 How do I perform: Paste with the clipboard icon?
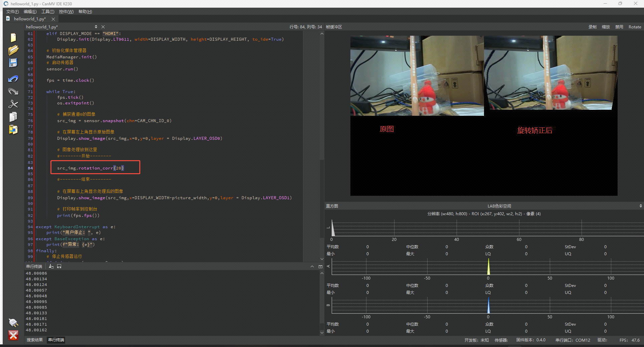pyautogui.click(x=13, y=129)
